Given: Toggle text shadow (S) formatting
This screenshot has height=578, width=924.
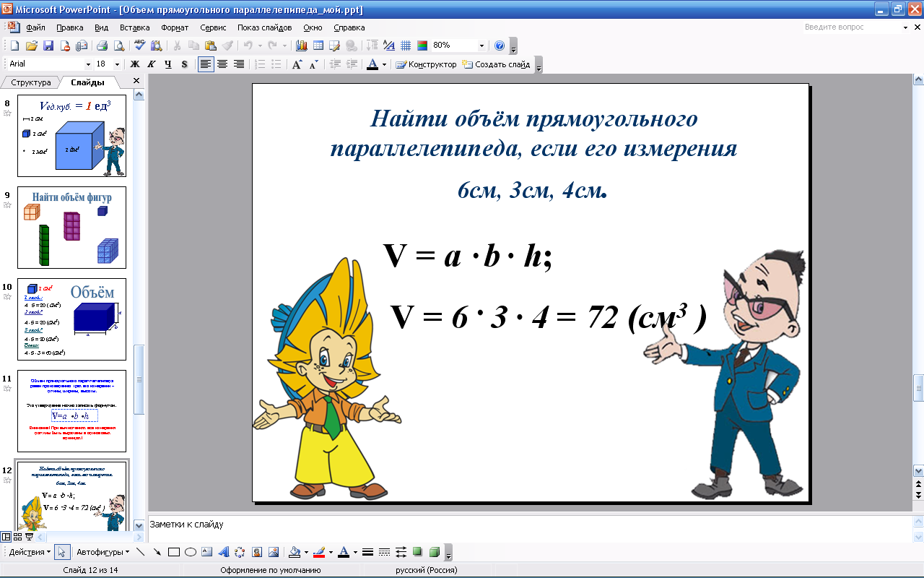Looking at the screenshot, I should click(185, 64).
